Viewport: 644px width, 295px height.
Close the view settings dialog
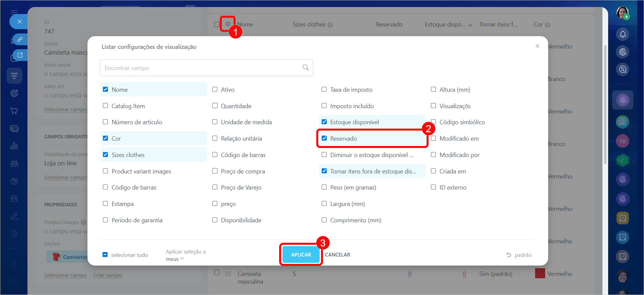(537, 46)
